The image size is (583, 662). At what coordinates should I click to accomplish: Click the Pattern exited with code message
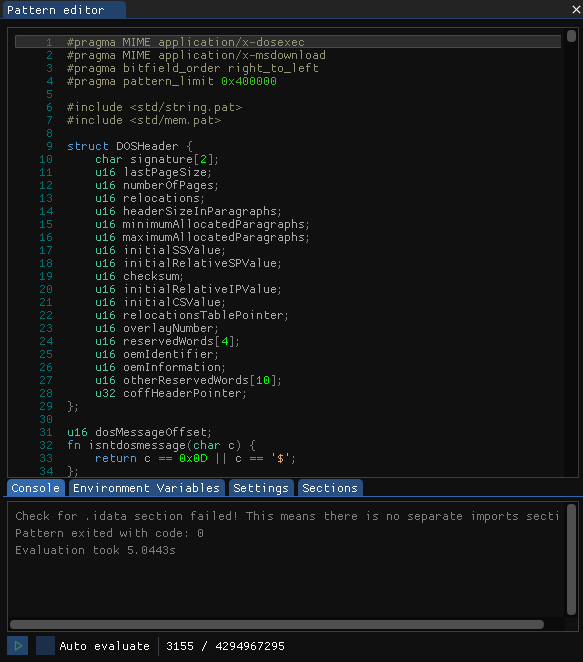click(109, 533)
